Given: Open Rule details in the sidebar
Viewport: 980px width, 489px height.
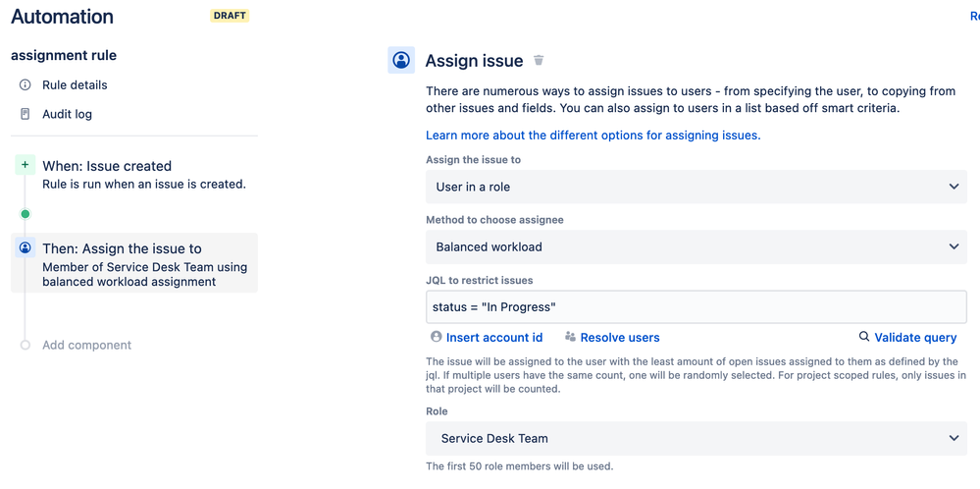Looking at the screenshot, I should 75,85.
